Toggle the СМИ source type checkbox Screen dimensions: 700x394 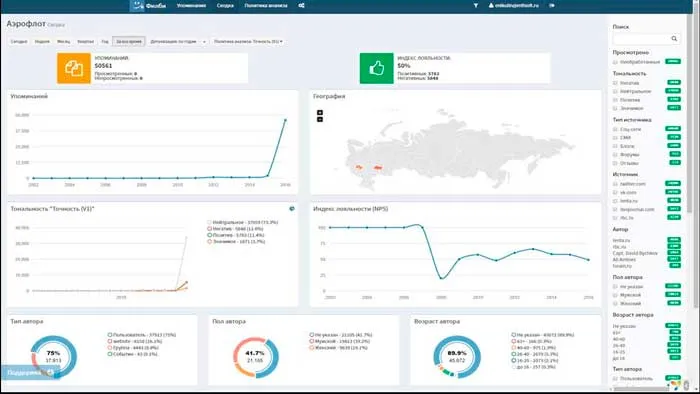[615, 138]
